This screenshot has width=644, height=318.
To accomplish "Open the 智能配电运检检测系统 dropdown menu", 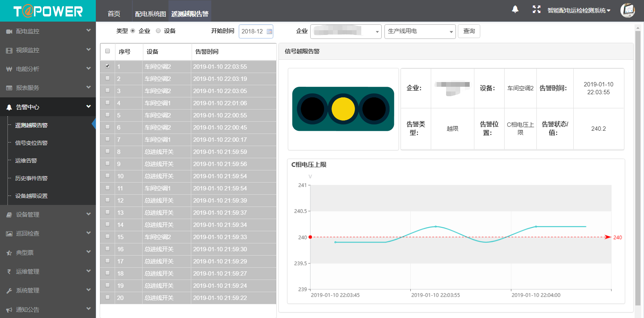I will (x=579, y=11).
